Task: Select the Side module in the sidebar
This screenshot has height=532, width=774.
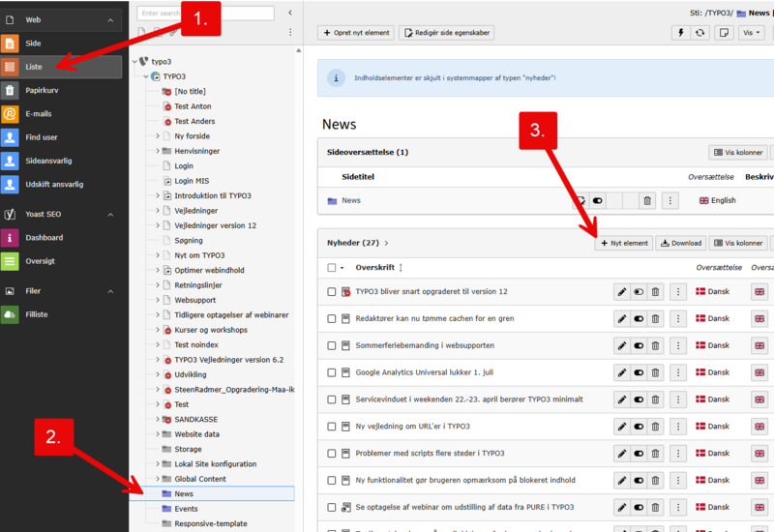Action: [33, 44]
